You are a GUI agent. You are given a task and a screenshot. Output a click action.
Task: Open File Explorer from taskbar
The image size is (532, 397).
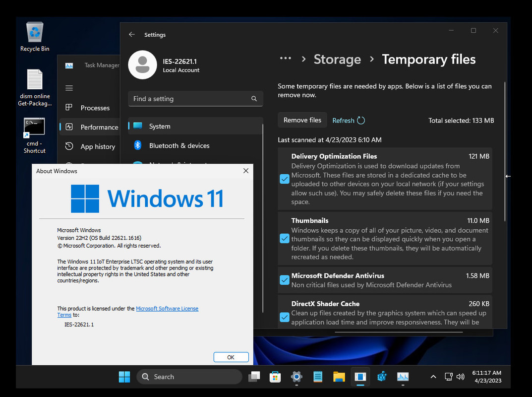[x=339, y=377]
